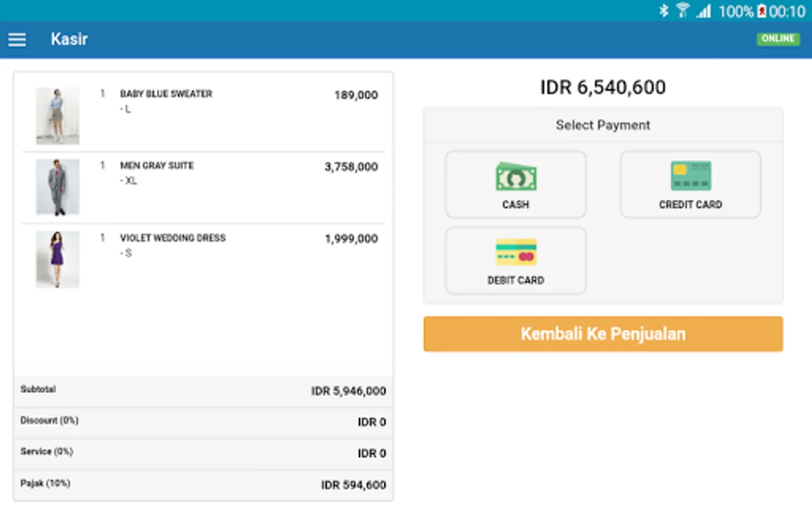Choose the Cash payment option

515,184
